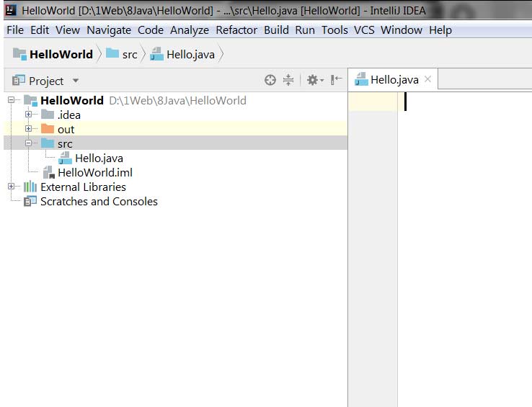532x407 pixels.
Task: Click the External Libraries bars icon
Action: point(30,187)
